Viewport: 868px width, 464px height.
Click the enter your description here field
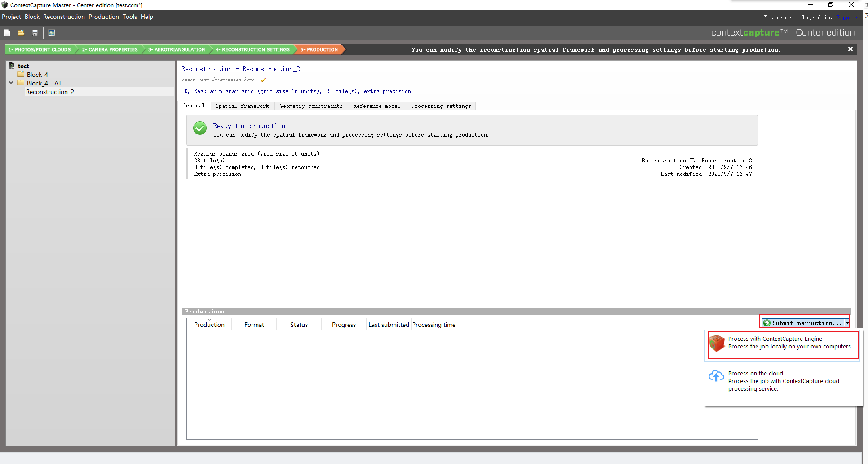tap(218, 80)
